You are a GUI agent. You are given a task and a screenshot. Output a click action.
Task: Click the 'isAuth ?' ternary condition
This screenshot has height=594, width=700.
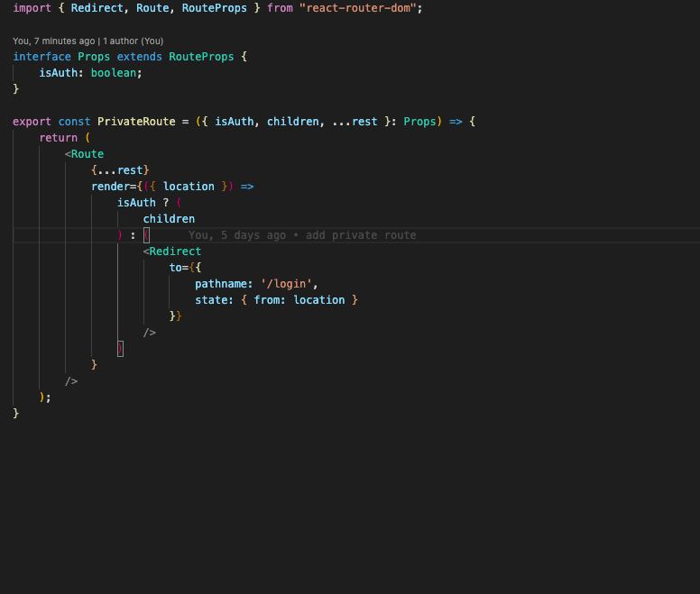(x=143, y=203)
